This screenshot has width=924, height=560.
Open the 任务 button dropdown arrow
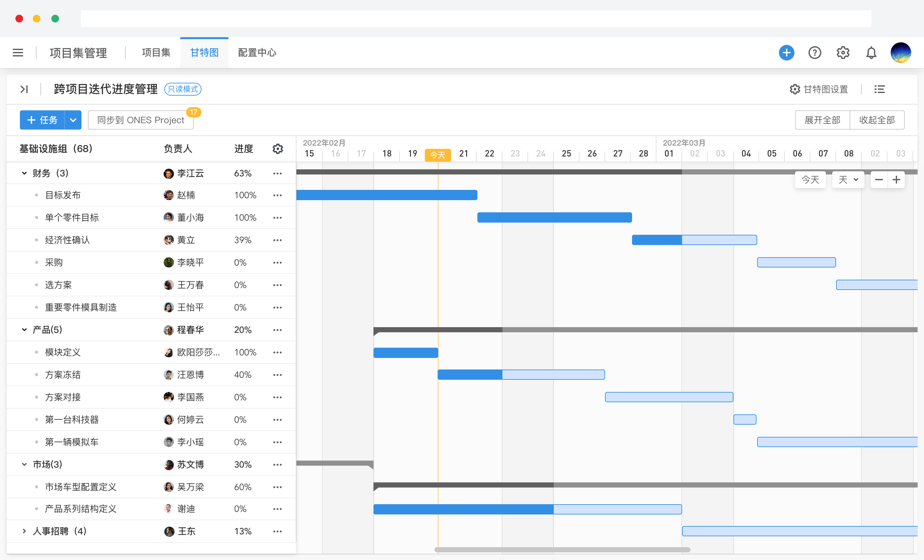pos(73,120)
